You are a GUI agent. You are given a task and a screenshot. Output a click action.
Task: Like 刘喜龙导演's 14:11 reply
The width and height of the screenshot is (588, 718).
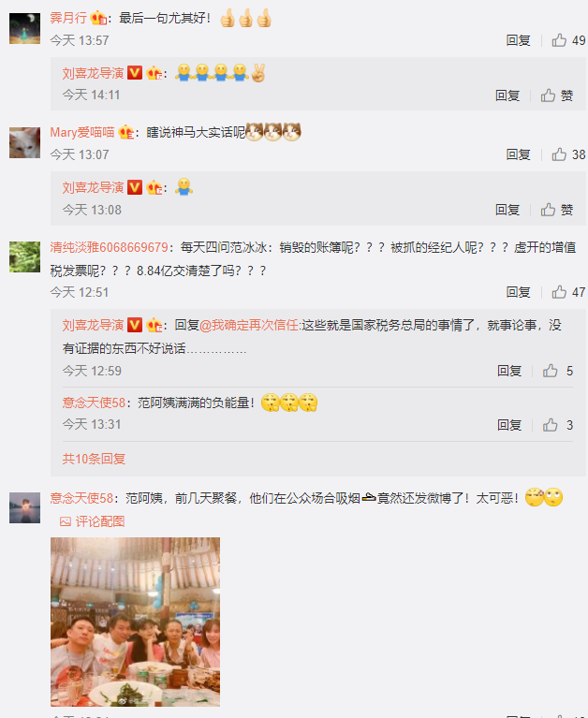pos(557,95)
